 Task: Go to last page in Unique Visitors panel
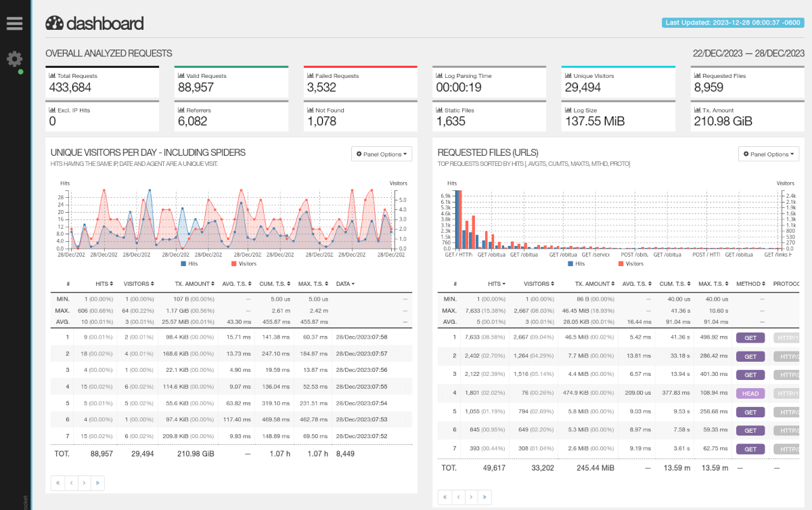[x=97, y=482]
